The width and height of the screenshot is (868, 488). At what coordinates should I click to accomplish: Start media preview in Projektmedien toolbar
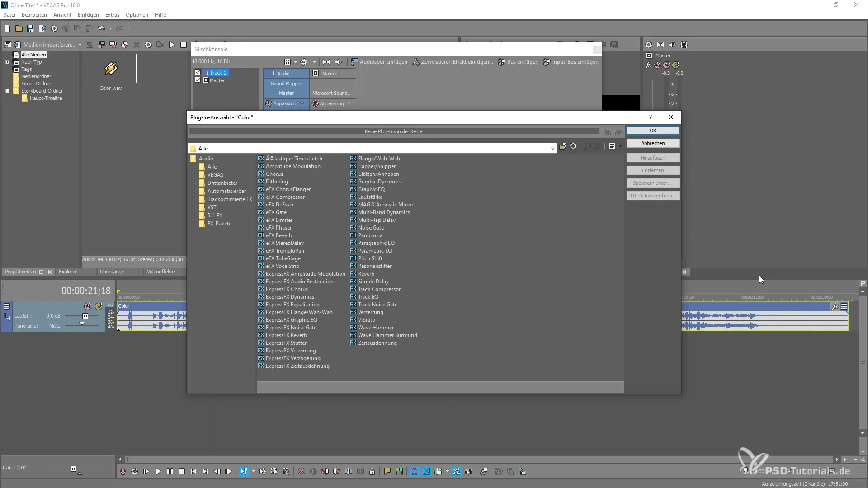click(x=172, y=45)
